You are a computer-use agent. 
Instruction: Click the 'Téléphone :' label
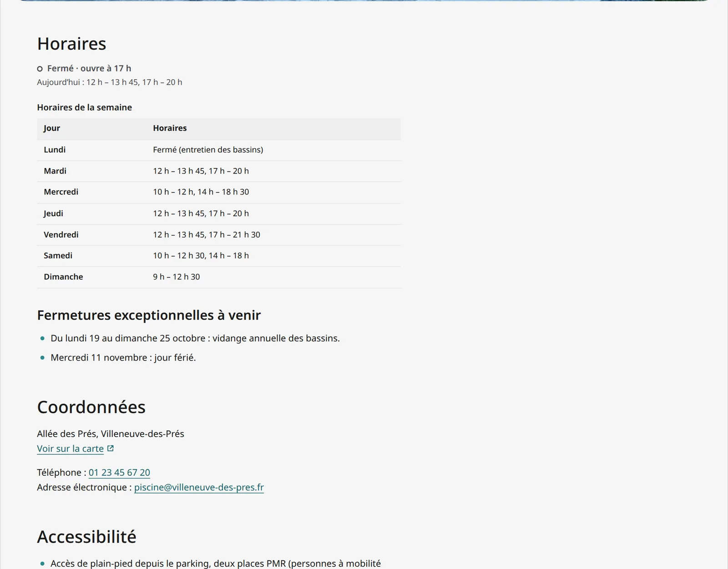pyautogui.click(x=61, y=472)
